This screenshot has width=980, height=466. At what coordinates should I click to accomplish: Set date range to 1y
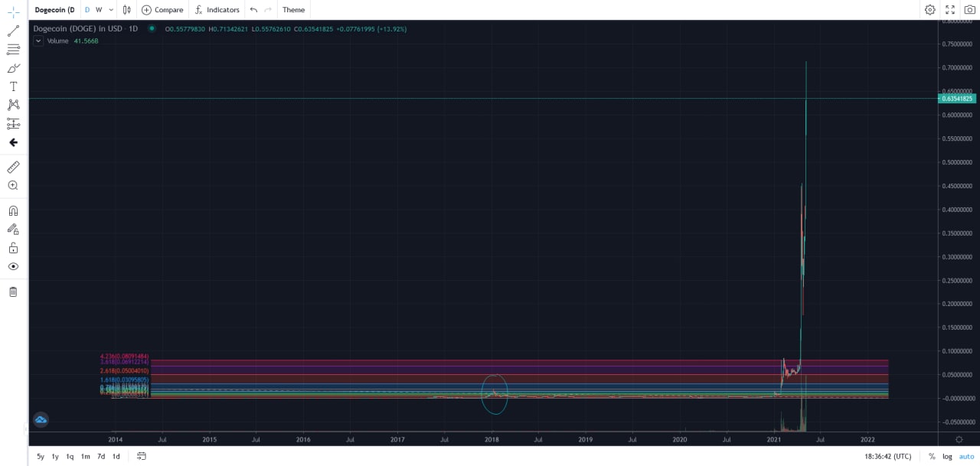tap(55, 457)
